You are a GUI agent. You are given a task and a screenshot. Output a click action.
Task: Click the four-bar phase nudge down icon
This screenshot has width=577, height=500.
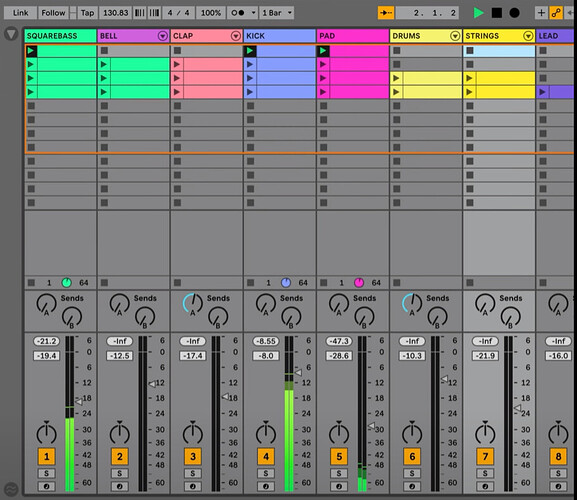click(139, 13)
